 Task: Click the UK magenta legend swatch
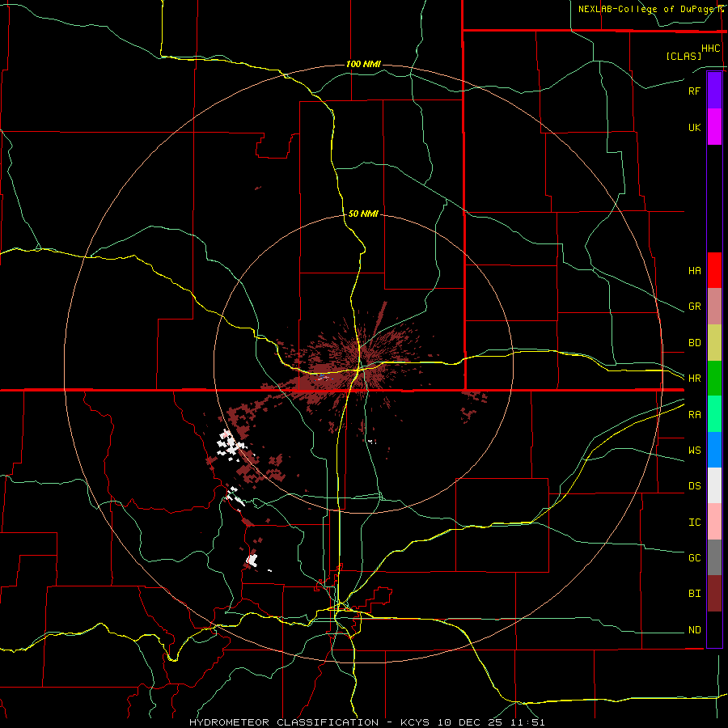pyautogui.click(x=714, y=127)
